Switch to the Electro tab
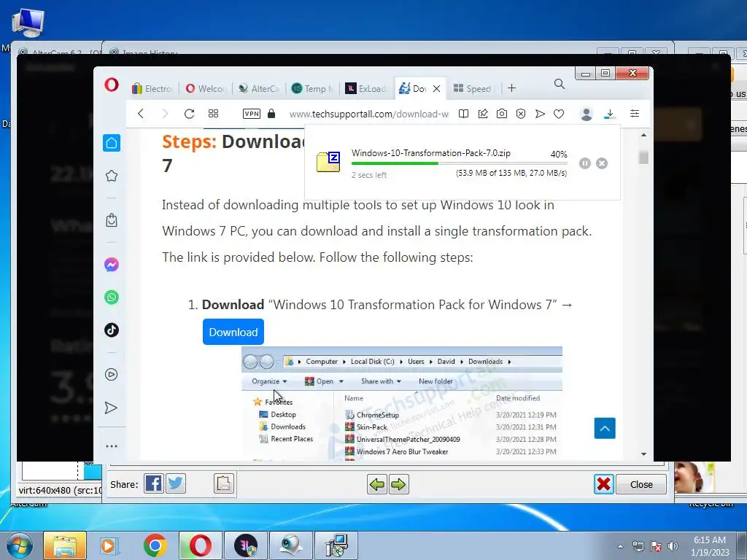Image resolution: width=747 pixels, height=560 pixels. coord(152,88)
